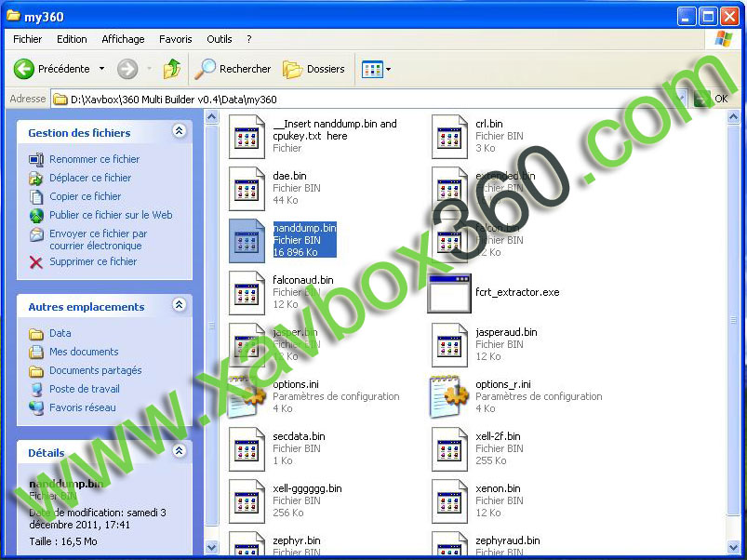Click Déplacer ce fichier link
This screenshot has height=560, width=747.
tap(90, 178)
